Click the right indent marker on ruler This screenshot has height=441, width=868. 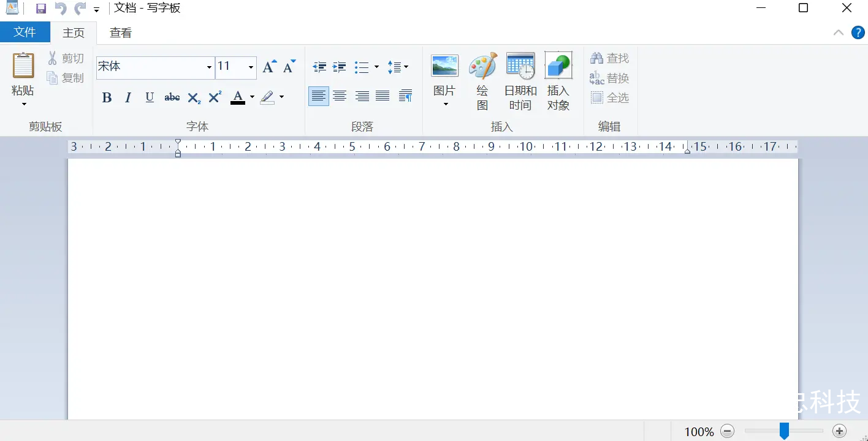point(687,149)
